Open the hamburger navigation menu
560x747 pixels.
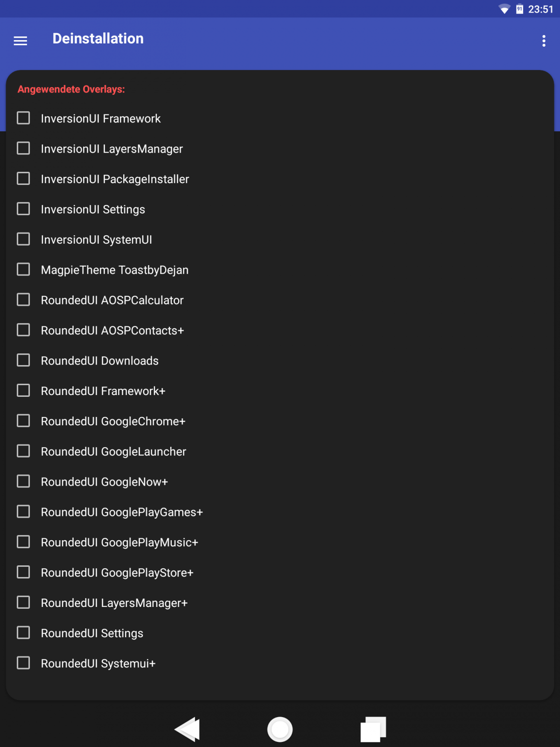pos(21,41)
